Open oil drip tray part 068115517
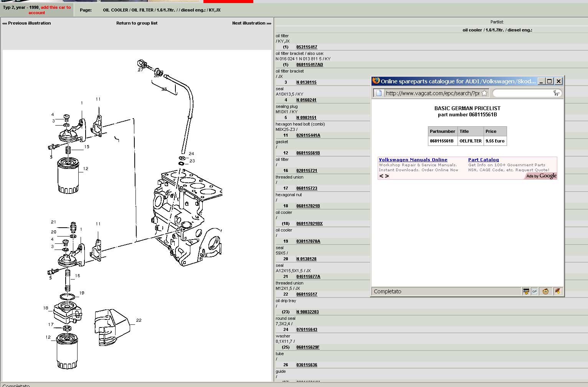The height and width of the screenshot is (387, 588). click(x=307, y=294)
